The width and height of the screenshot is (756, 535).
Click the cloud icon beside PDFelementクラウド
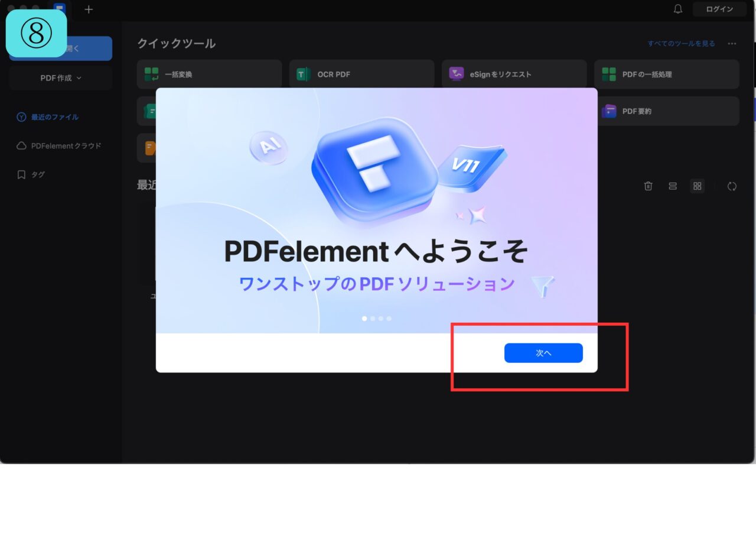21,145
